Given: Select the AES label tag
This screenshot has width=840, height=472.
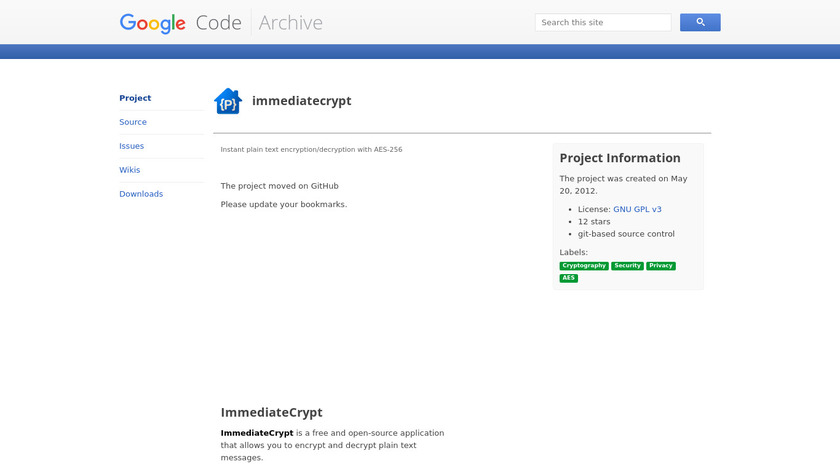Looking at the screenshot, I should (568, 278).
